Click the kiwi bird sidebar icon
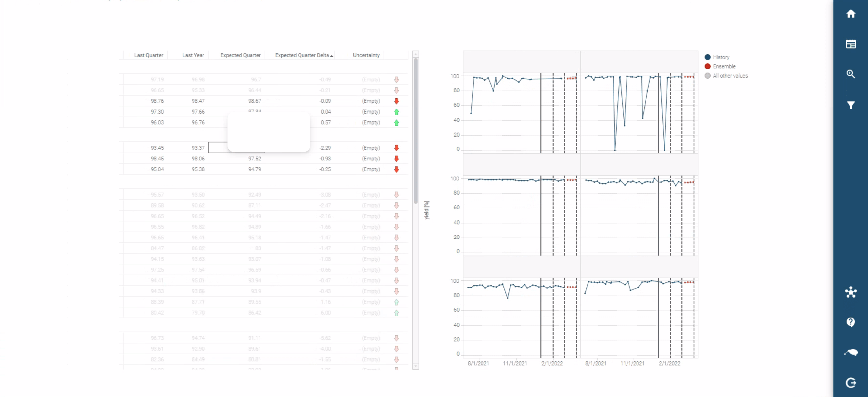Image resolution: width=868 pixels, height=397 pixels. coord(850,352)
